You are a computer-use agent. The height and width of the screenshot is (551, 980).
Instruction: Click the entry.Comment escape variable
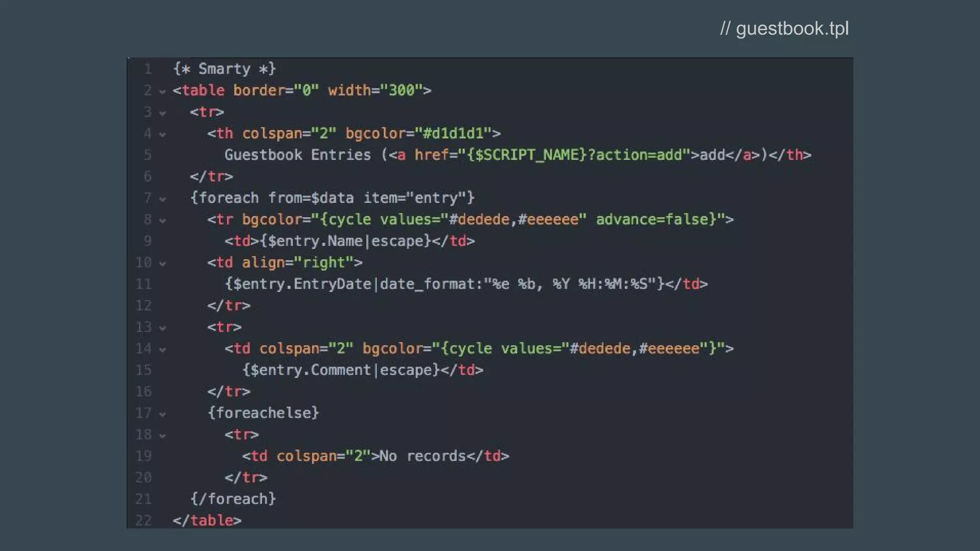pyautogui.click(x=340, y=370)
